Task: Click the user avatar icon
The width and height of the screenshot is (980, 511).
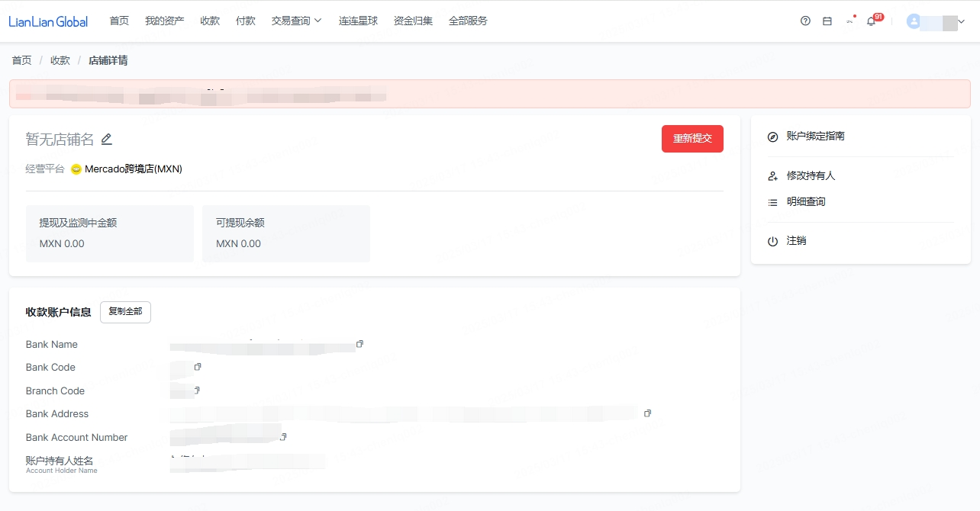Action: 913,21
